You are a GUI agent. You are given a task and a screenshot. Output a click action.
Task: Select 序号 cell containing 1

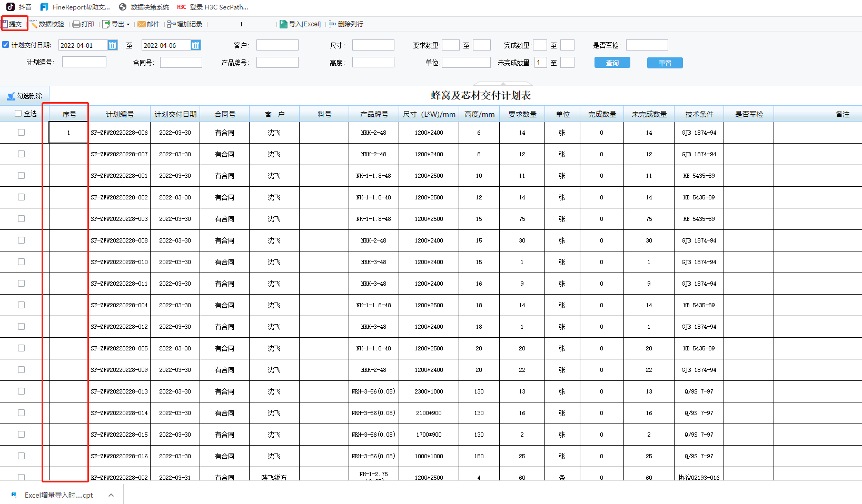(68, 133)
